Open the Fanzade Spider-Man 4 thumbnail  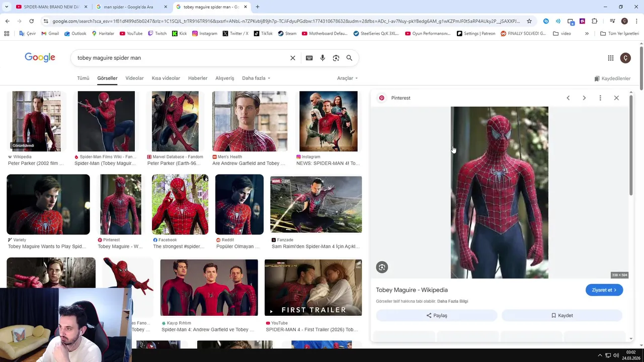[x=316, y=205]
